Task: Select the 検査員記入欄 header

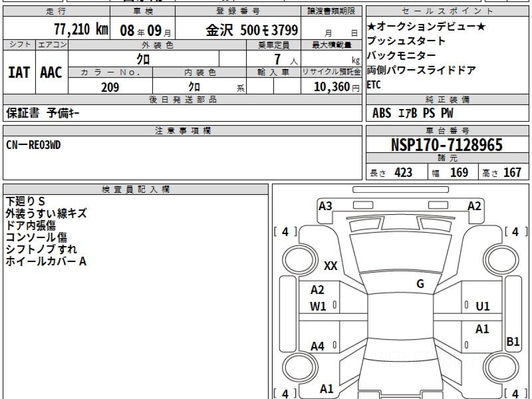Action: (136, 189)
